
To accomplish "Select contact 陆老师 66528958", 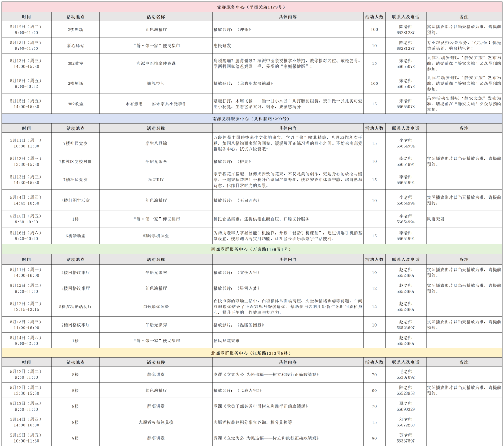I will pyautogui.click(x=406, y=390).
